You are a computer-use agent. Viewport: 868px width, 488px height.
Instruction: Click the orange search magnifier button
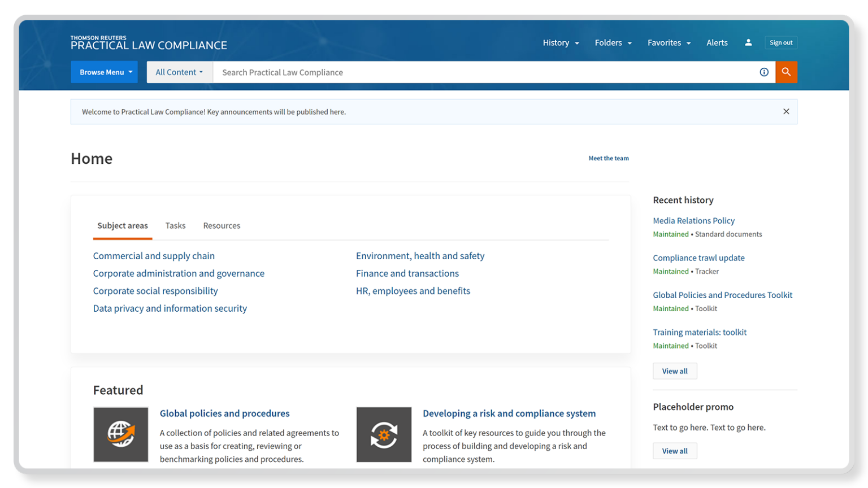click(x=786, y=72)
